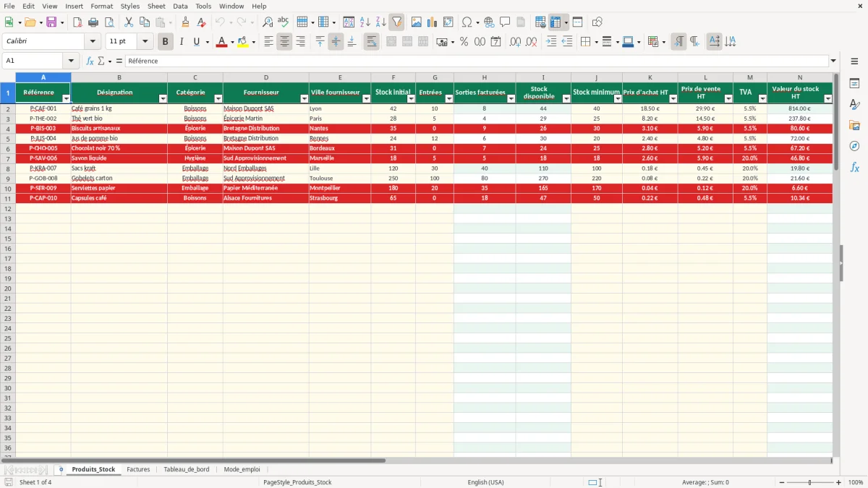This screenshot has width=868, height=488.
Task: Expand the formula bar arrow
Action: click(833, 61)
